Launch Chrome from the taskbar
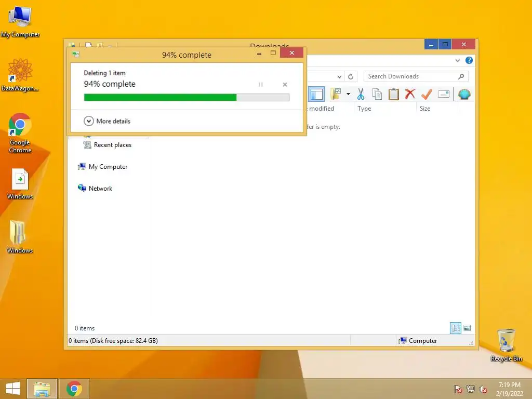The height and width of the screenshot is (399, 532). click(74, 389)
